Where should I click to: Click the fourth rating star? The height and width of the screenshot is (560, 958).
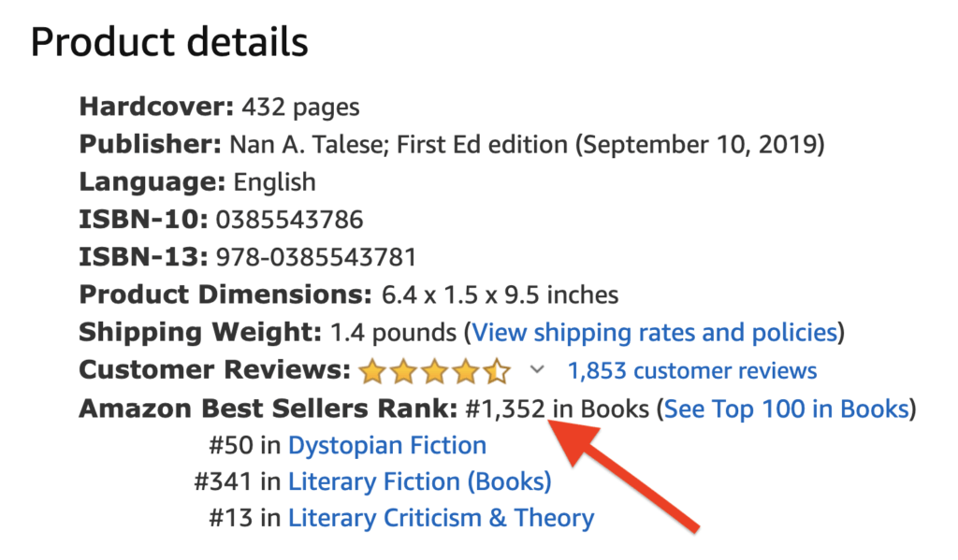(466, 370)
